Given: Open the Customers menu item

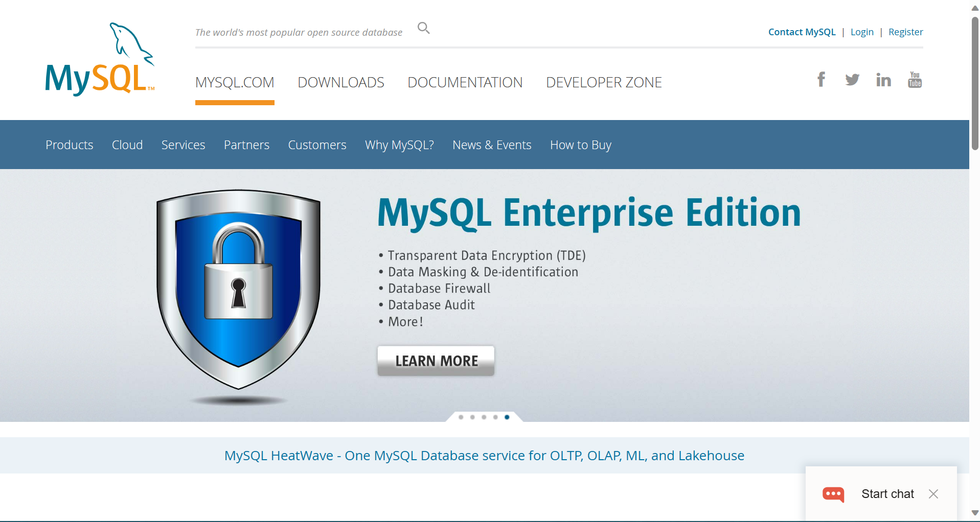Looking at the screenshot, I should [317, 145].
